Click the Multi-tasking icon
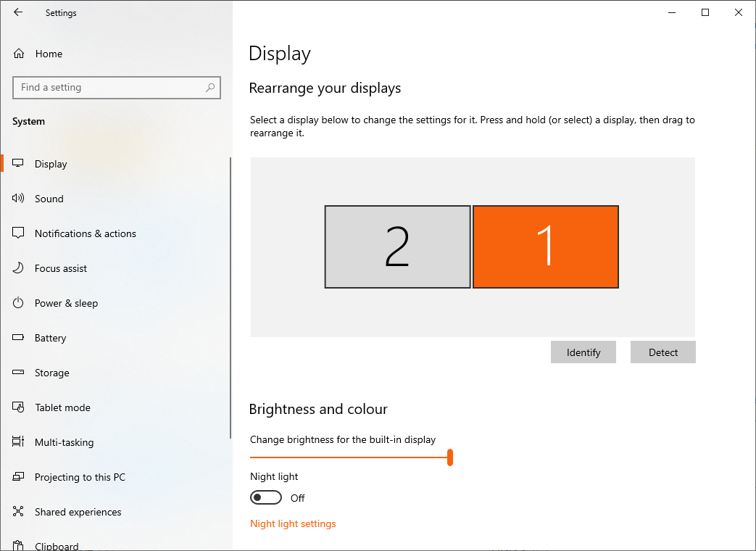756x551 pixels. point(18,442)
